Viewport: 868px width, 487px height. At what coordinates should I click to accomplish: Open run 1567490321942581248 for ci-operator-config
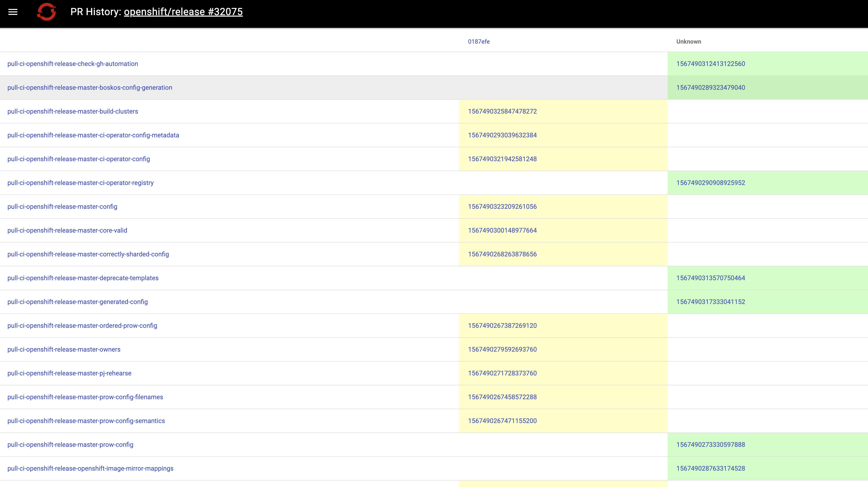(x=502, y=159)
